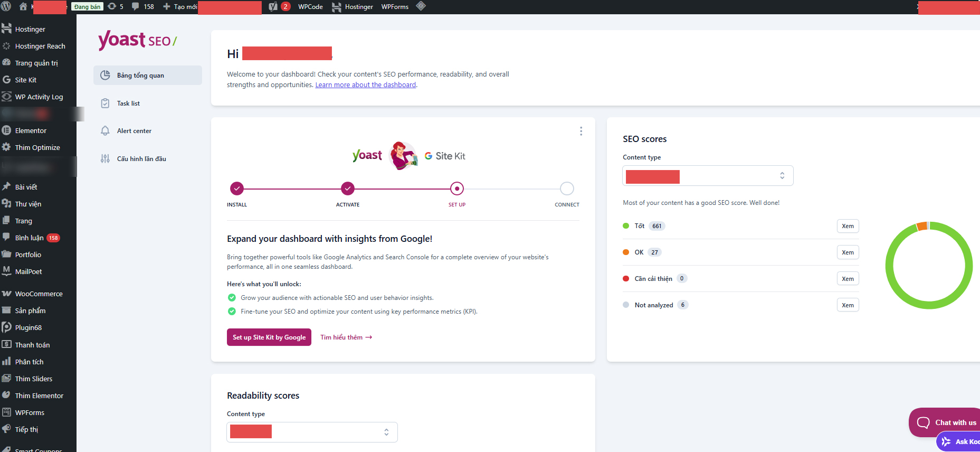980x452 pixels.
Task: Open Site Kit widget three-dot menu
Action: click(x=581, y=131)
